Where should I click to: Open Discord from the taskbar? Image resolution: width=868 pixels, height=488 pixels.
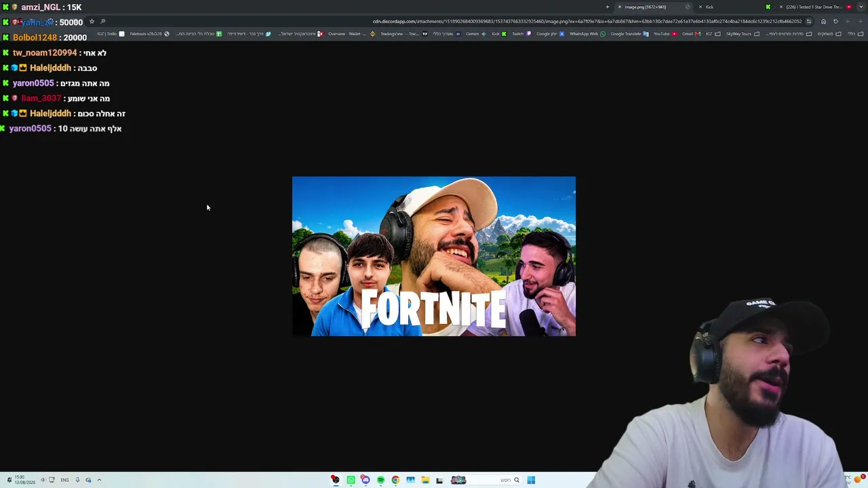click(366, 480)
